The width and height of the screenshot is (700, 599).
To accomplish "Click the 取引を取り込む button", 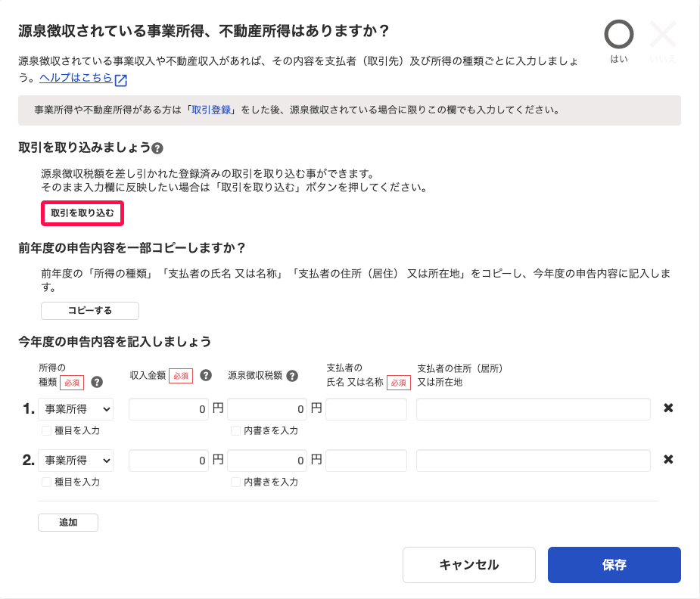I will 82,213.
